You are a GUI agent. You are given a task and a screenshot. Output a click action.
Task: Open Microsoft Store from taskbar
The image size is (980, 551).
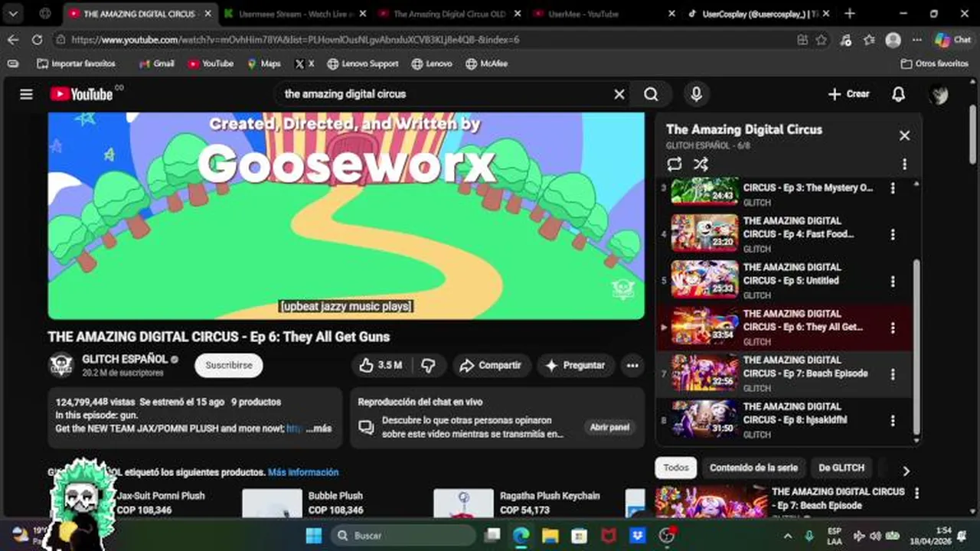click(x=579, y=535)
